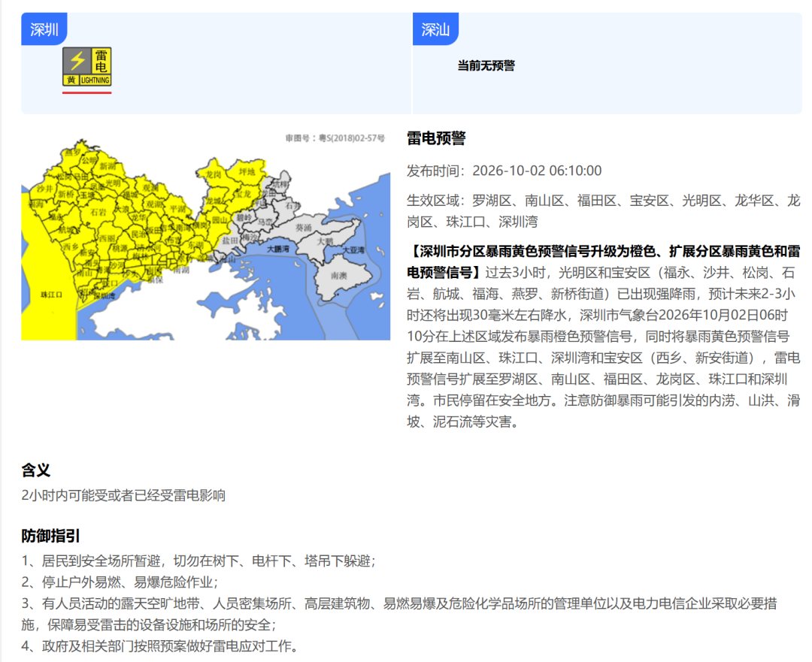Click the 深圳湾 label on the map

click(x=104, y=295)
